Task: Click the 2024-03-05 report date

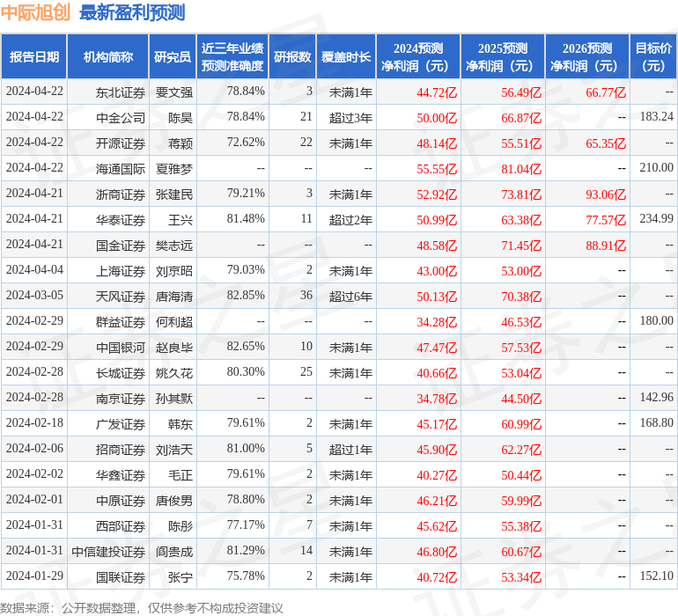Action: (x=34, y=296)
